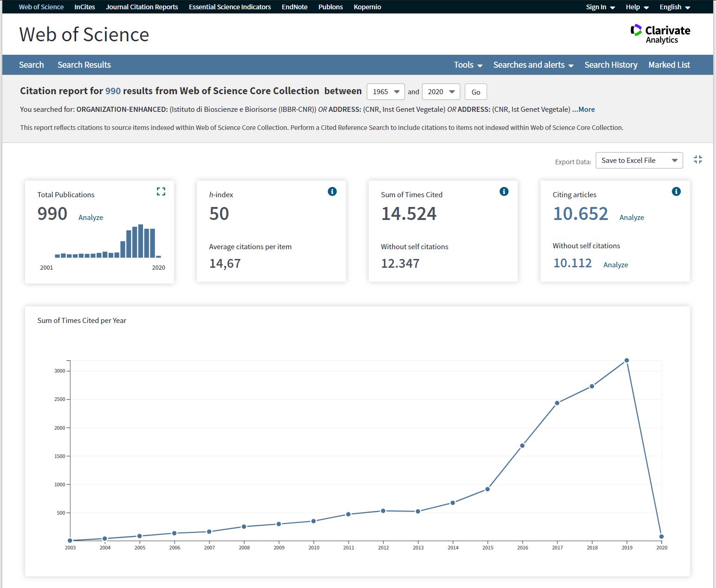
Task: Click the 12.347 without self citations value
Action: pos(400,264)
